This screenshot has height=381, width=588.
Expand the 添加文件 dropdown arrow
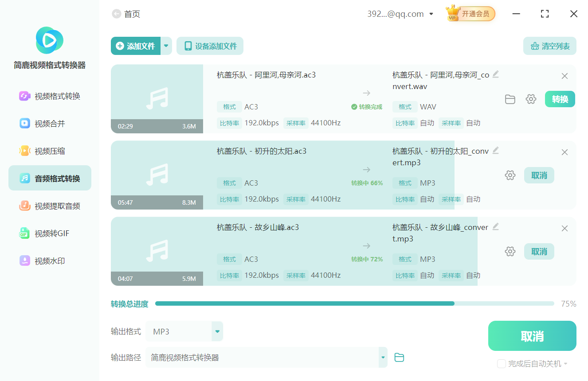(166, 46)
